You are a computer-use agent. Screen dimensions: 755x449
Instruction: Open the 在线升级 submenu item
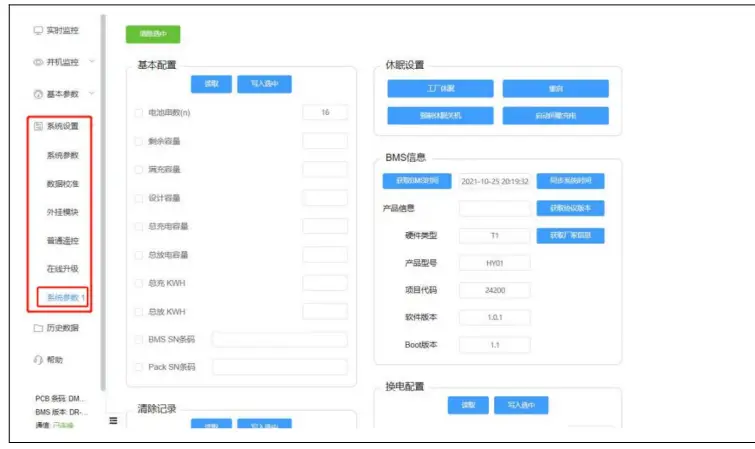(x=62, y=269)
